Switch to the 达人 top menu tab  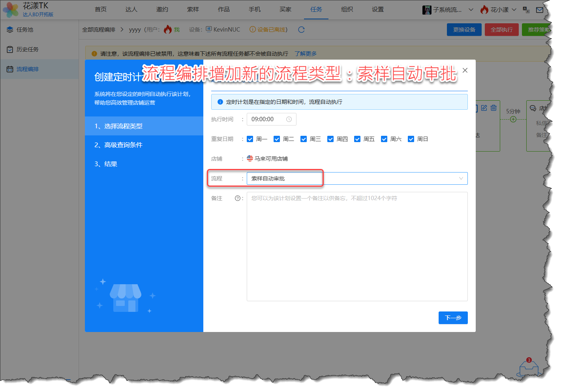pos(131,9)
